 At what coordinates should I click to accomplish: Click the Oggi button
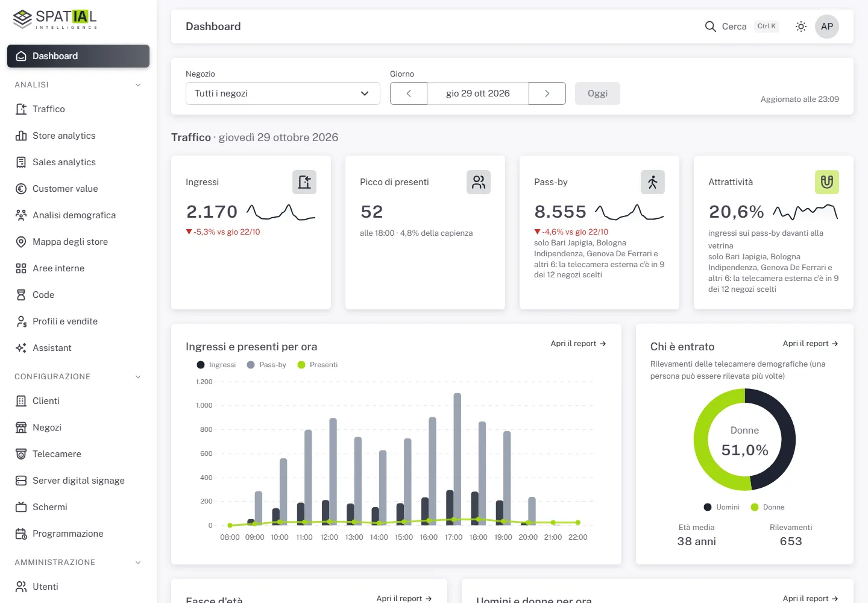point(597,93)
